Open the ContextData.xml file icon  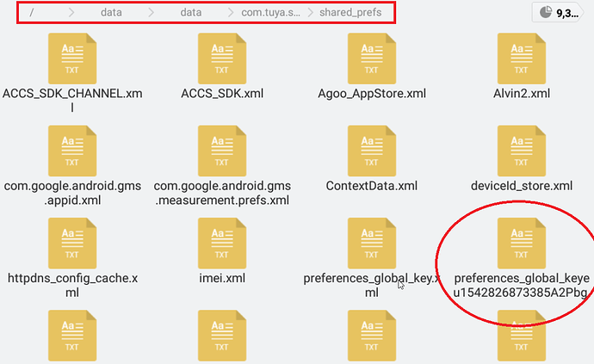click(x=372, y=151)
